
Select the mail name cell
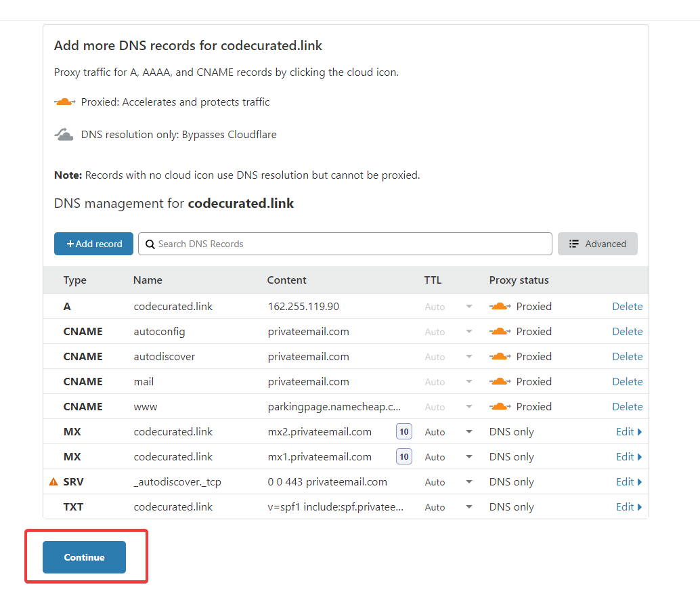(x=144, y=381)
